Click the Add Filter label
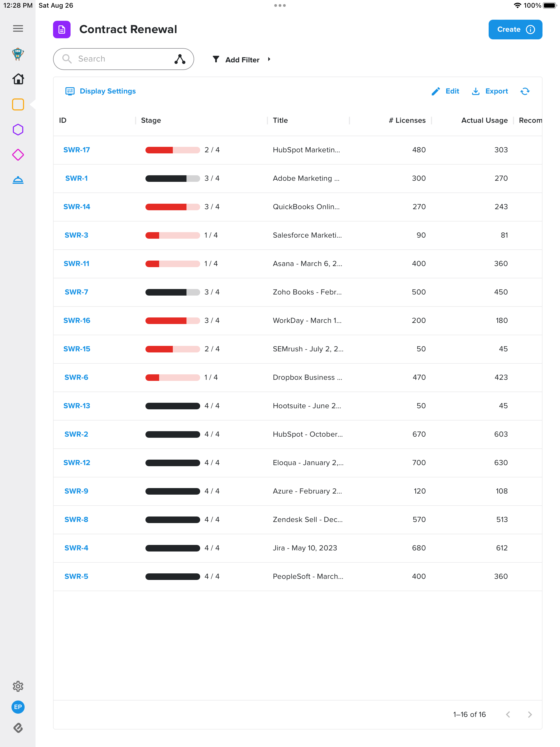 click(242, 60)
